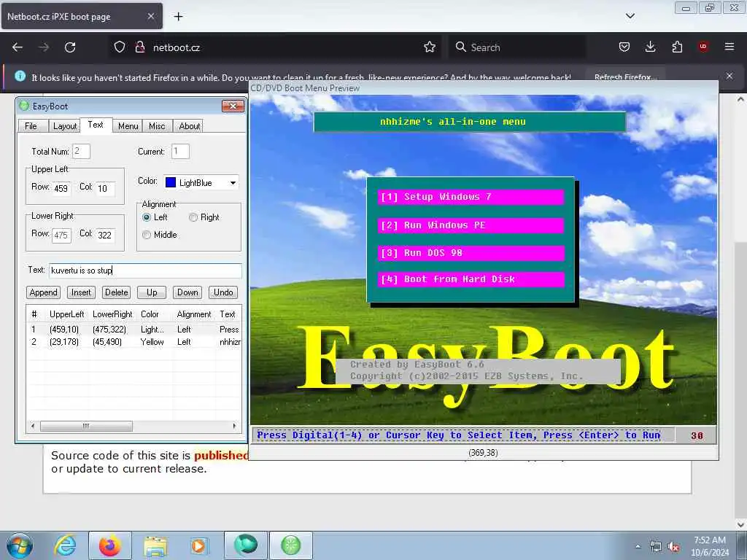Click the Down button
747x560 pixels.
point(187,292)
